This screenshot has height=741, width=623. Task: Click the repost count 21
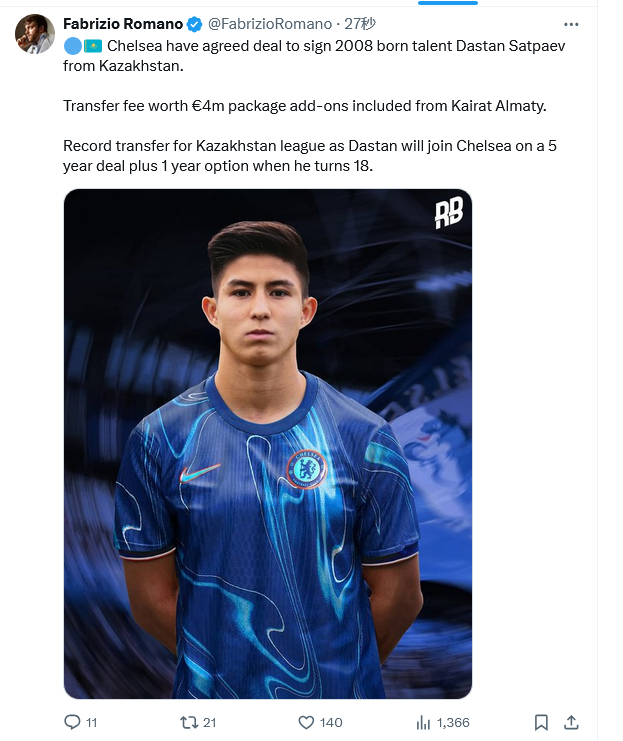(x=209, y=722)
